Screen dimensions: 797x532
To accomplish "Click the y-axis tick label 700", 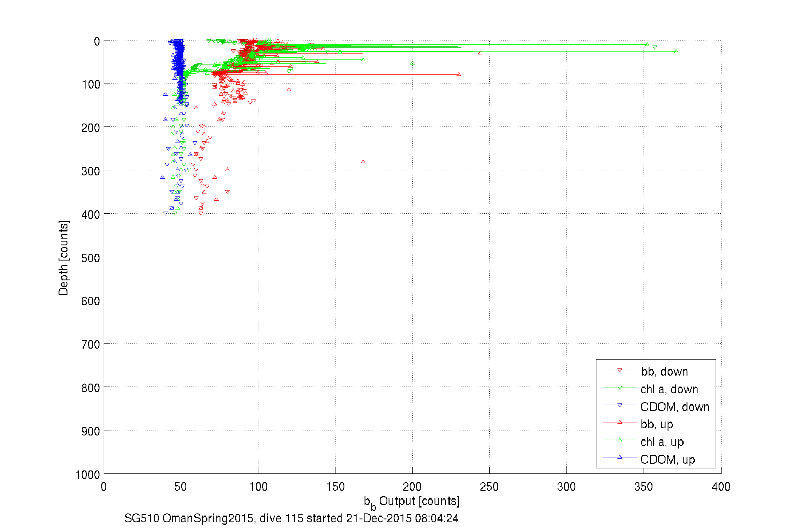I will click(91, 344).
